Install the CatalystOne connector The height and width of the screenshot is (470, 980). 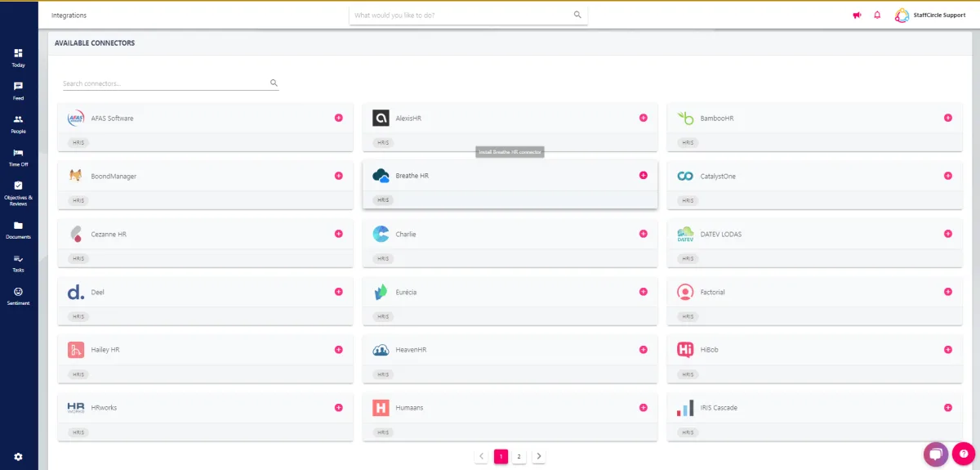(947, 176)
